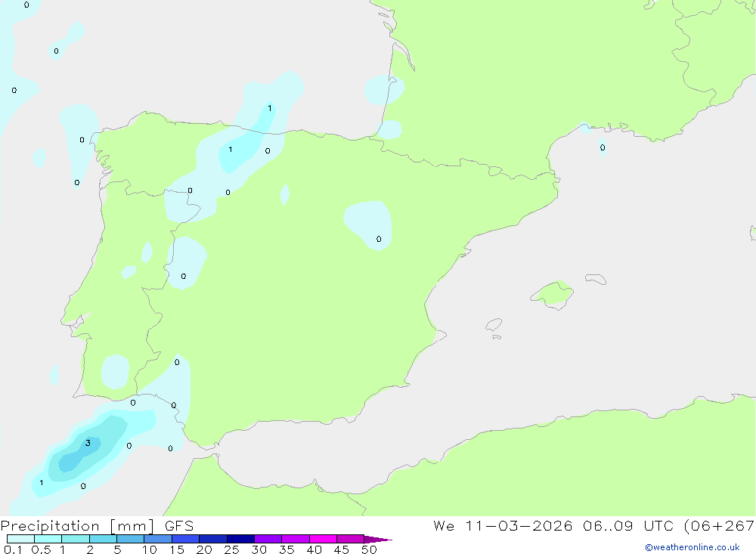
Task: Choose the 2–5 mm legend color block
Action: (x=103, y=539)
